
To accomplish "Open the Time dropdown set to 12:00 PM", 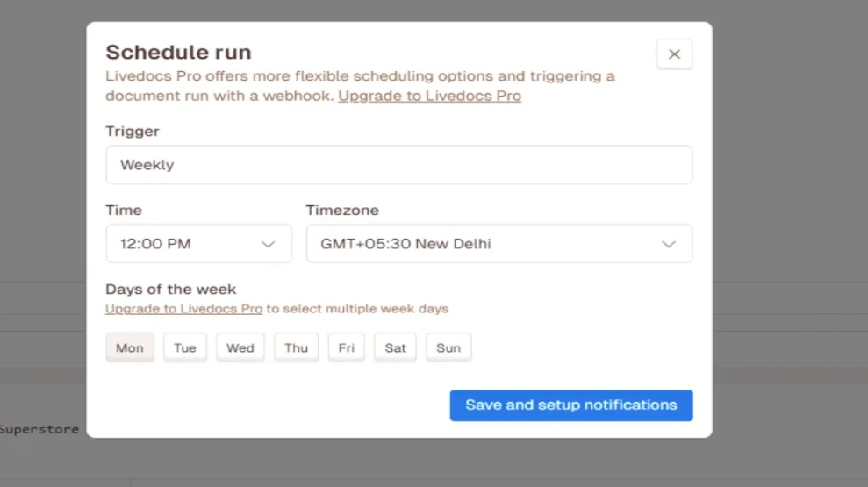I will point(198,244).
